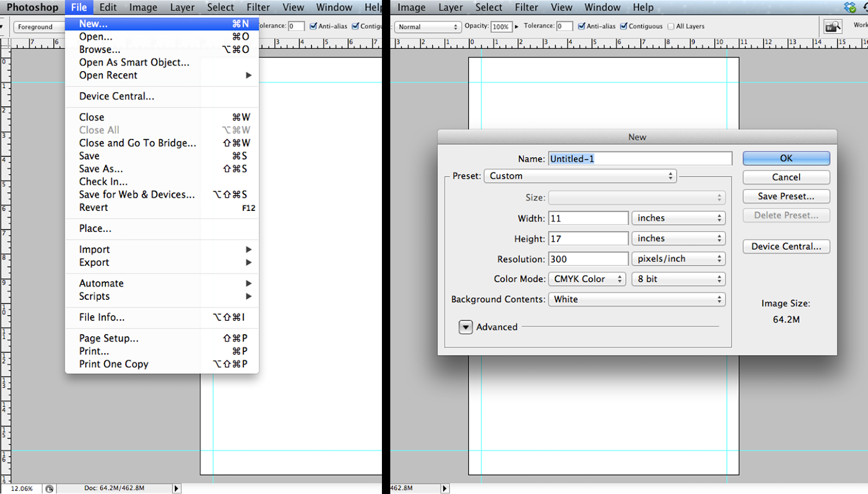The image size is (868, 494).
Task: Open Adobe Bridge via the Br folder icon
Action: click(x=832, y=26)
